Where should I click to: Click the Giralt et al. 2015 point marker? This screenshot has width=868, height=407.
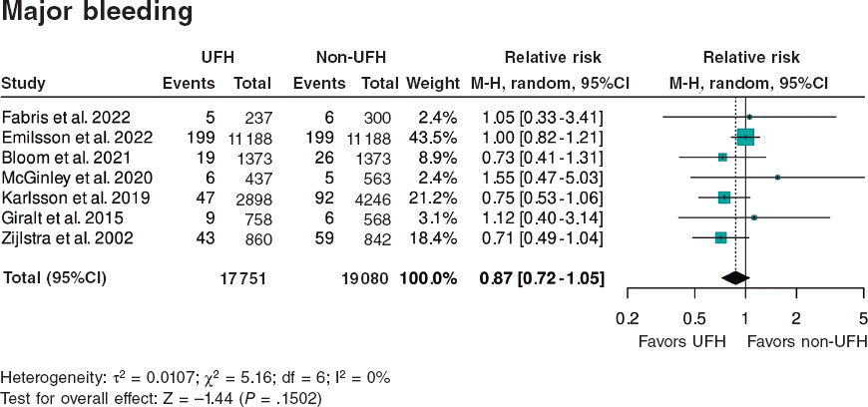coord(754,216)
